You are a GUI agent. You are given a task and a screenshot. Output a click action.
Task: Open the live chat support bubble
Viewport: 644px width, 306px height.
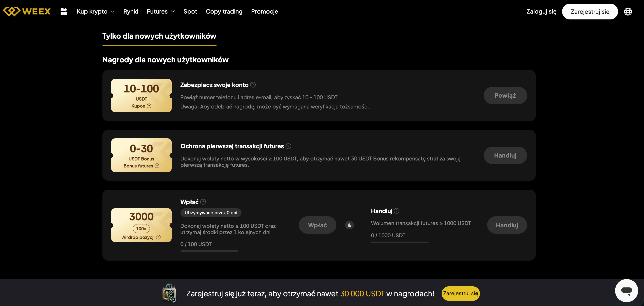(626, 290)
